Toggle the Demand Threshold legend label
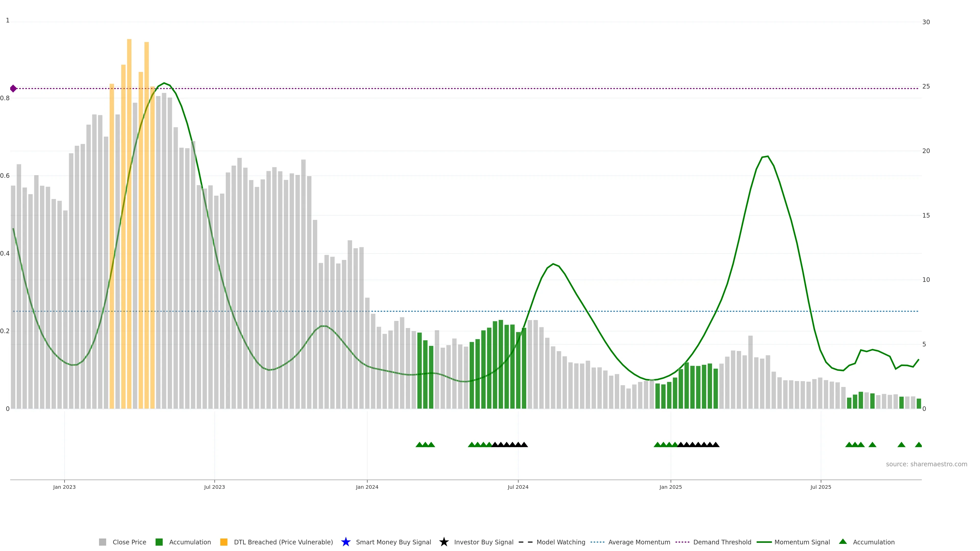 (722, 542)
